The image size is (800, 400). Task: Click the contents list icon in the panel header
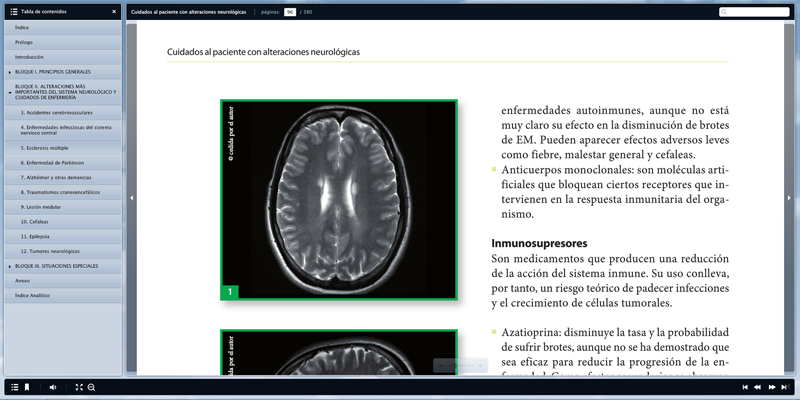coord(14,11)
